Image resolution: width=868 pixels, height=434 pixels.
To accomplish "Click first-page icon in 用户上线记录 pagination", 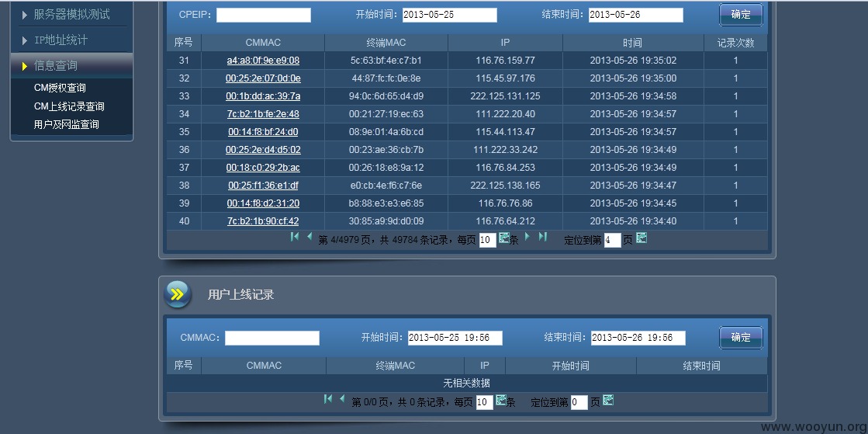I will [x=327, y=398].
